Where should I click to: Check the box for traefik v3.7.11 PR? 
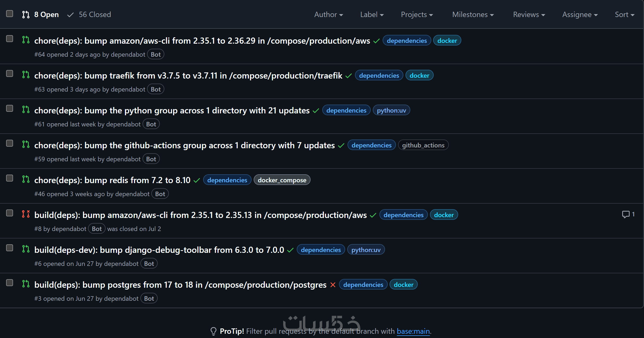click(x=10, y=74)
